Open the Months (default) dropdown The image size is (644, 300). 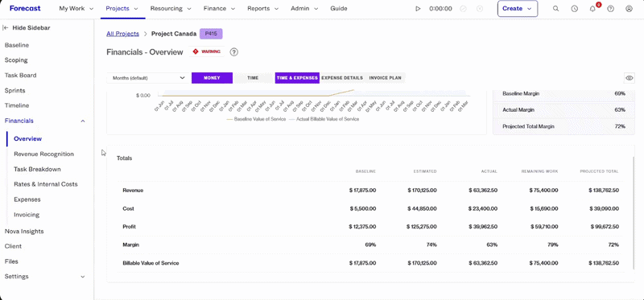point(148,78)
